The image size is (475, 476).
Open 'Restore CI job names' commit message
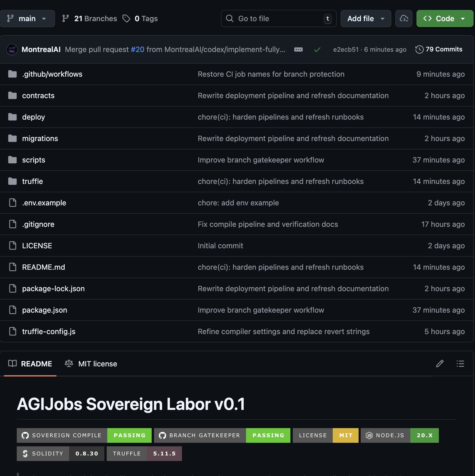click(x=271, y=74)
